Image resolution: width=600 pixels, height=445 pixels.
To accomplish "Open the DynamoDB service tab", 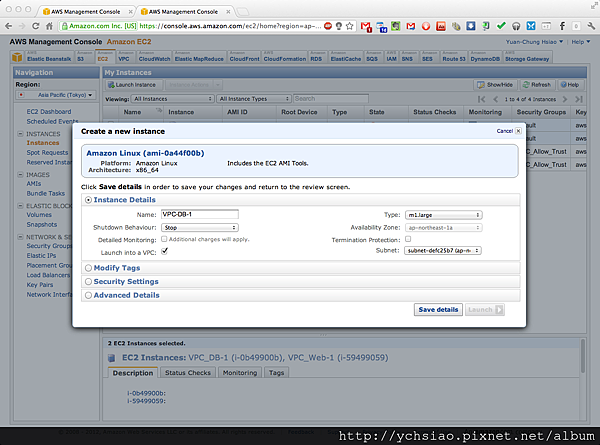I will (485, 57).
